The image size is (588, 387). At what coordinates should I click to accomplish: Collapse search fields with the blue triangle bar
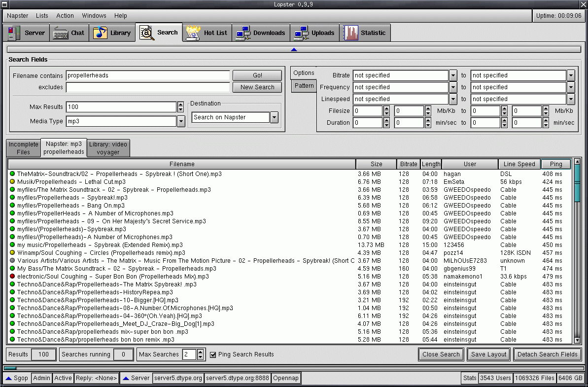click(294, 49)
